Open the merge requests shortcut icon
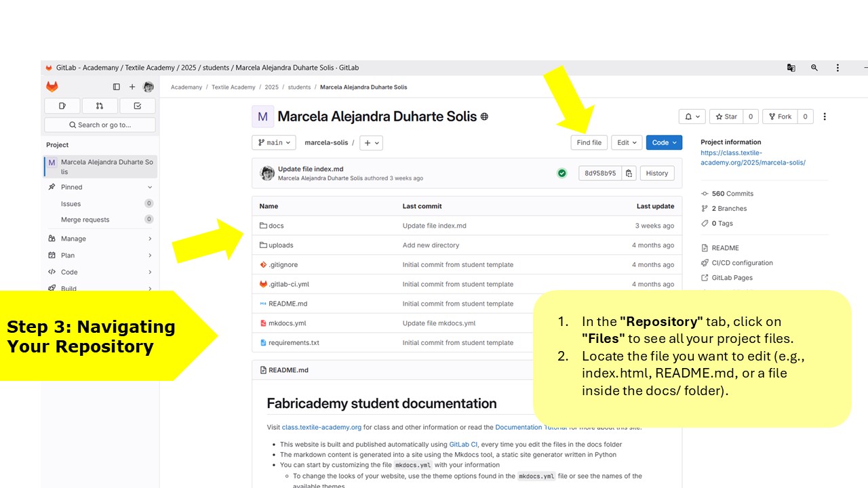Viewport: 868px width, 488px height. 100,106
